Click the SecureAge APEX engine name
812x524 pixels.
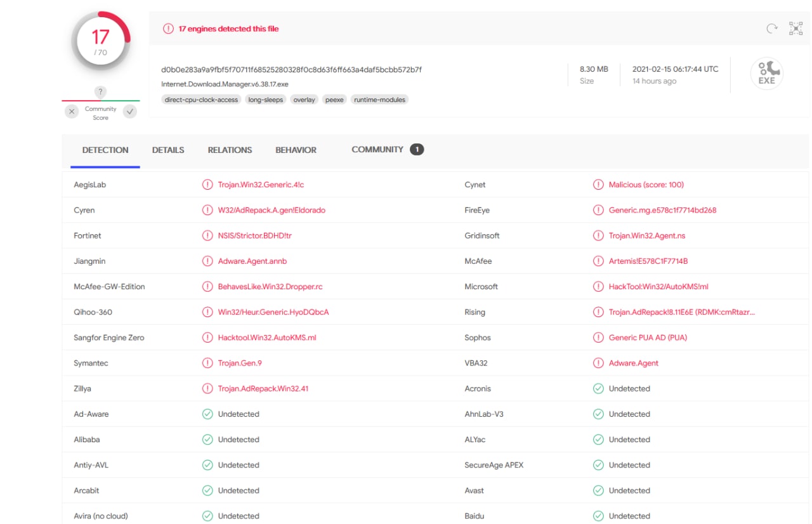click(494, 465)
